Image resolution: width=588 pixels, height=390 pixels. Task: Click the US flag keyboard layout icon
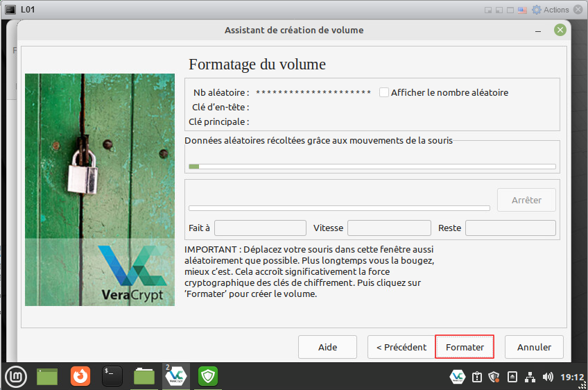522,10
